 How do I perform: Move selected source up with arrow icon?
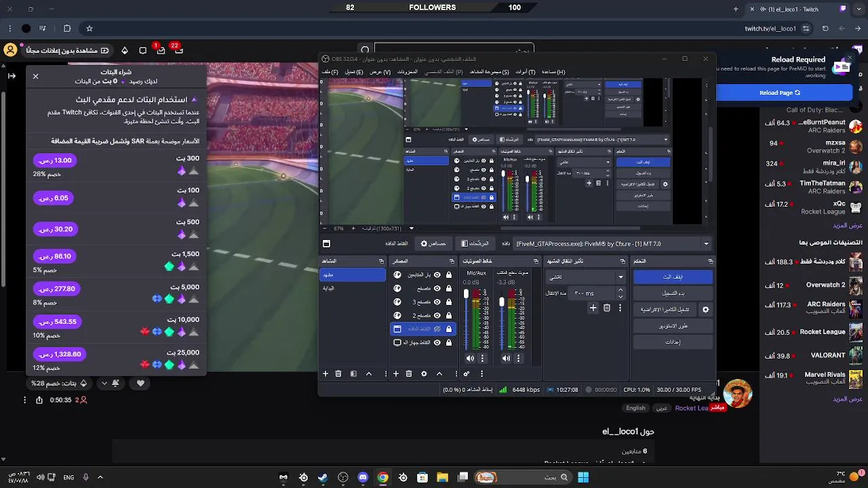tap(439, 373)
